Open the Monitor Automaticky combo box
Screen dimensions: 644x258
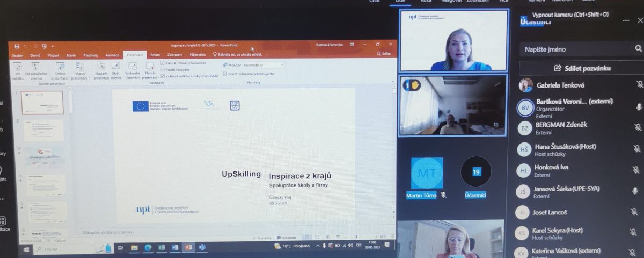263,65
